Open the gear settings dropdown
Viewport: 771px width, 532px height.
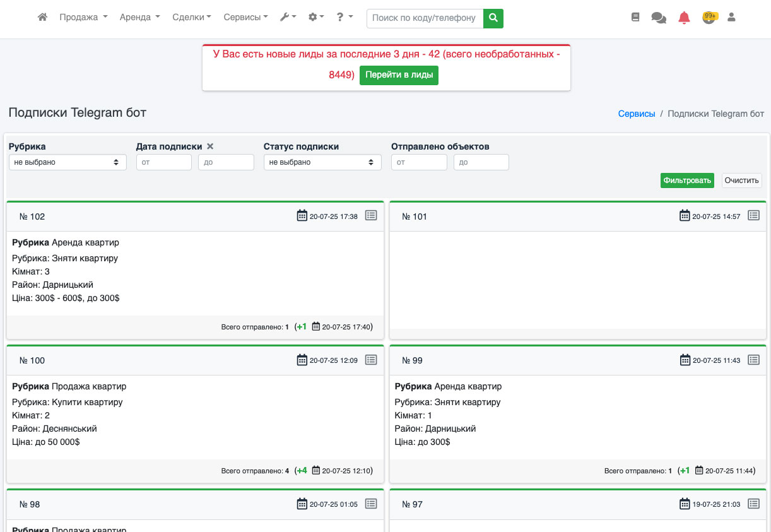pos(315,18)
